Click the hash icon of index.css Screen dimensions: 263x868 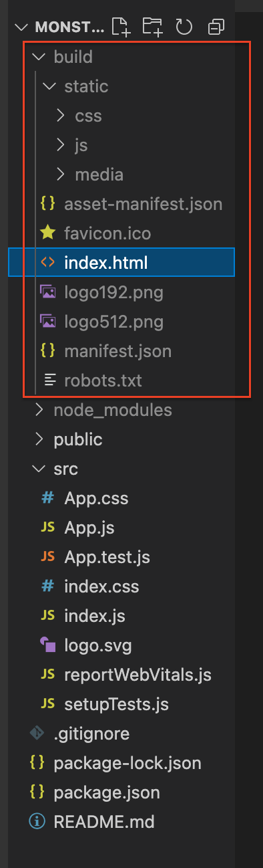pyautogui.click(x=48, y=586)
